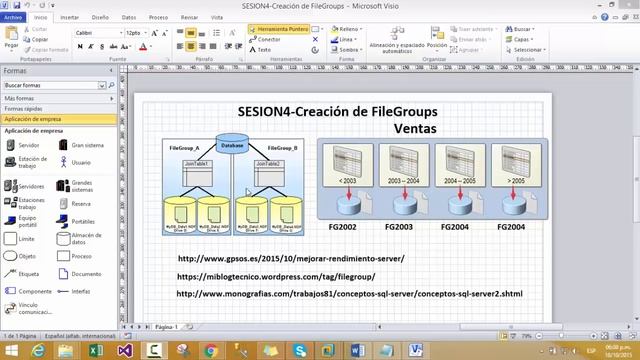Toggle strikethrough (abc) formatting
Screen dimensions: 640x360
pos(113,47)
